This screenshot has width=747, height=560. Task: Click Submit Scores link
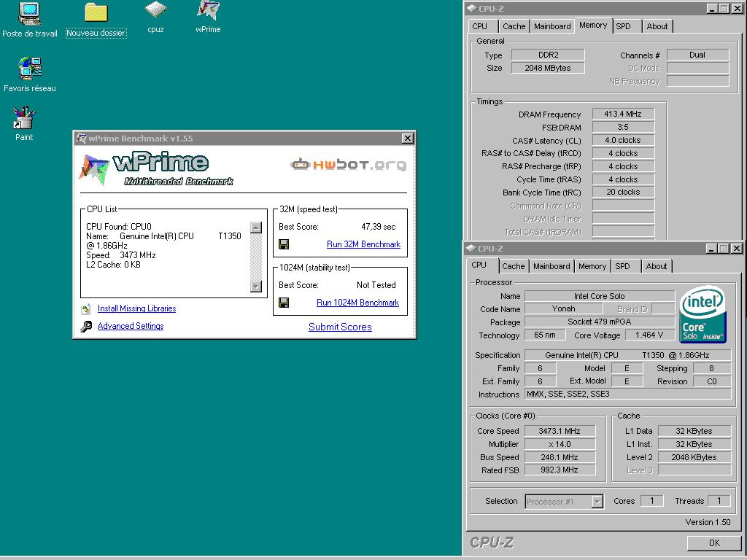340,327
